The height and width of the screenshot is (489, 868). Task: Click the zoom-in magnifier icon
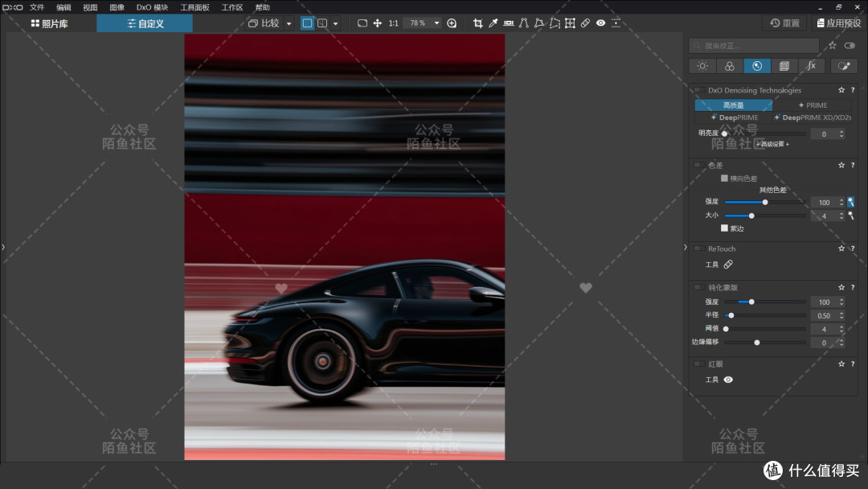pos(452,23)
